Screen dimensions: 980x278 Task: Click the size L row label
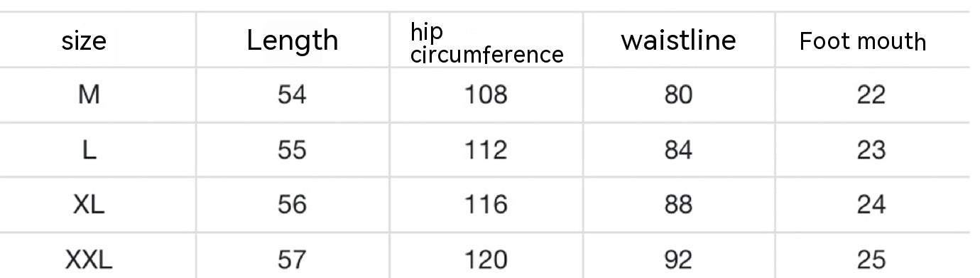pyautogui.click(x=89, y=150)
